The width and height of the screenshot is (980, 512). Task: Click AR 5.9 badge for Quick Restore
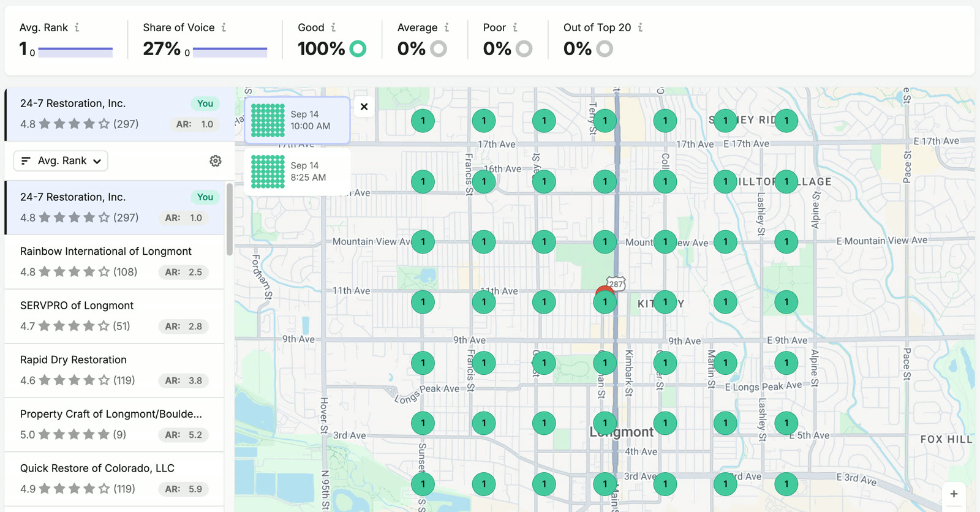[184, 489]
